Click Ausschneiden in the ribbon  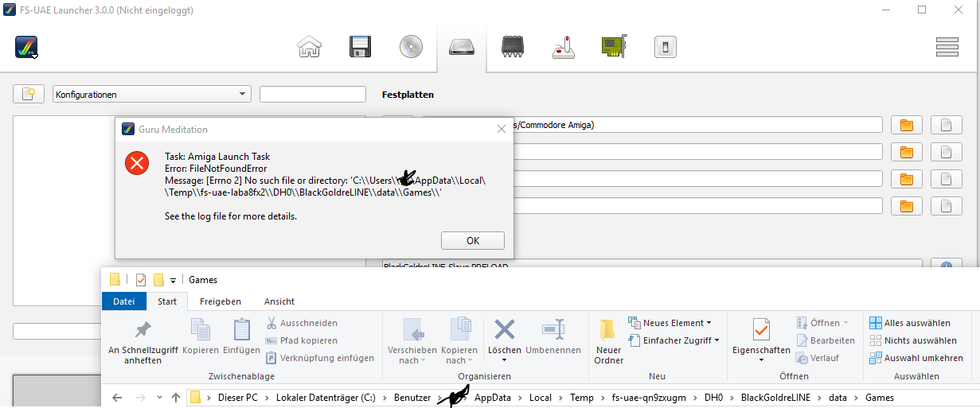tap(302, 323)
